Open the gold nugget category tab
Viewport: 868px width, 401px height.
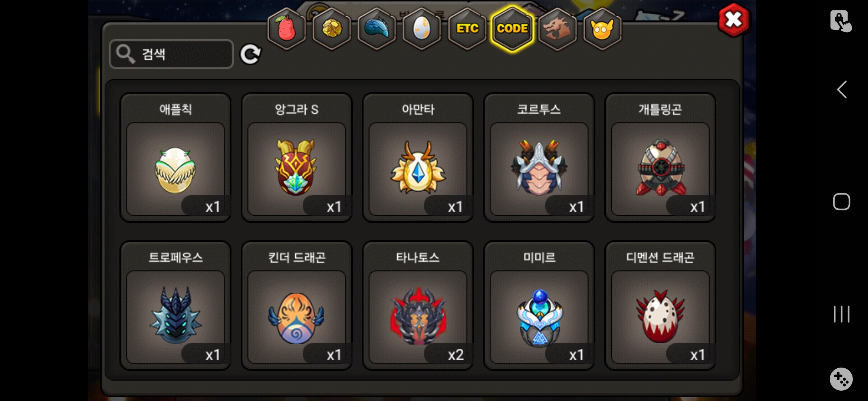pyautogui.click(x=332, y=29)
